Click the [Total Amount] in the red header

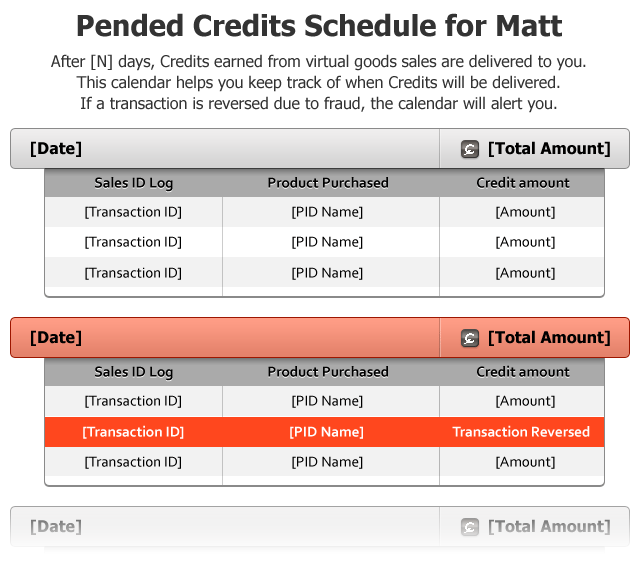(549, 338)
